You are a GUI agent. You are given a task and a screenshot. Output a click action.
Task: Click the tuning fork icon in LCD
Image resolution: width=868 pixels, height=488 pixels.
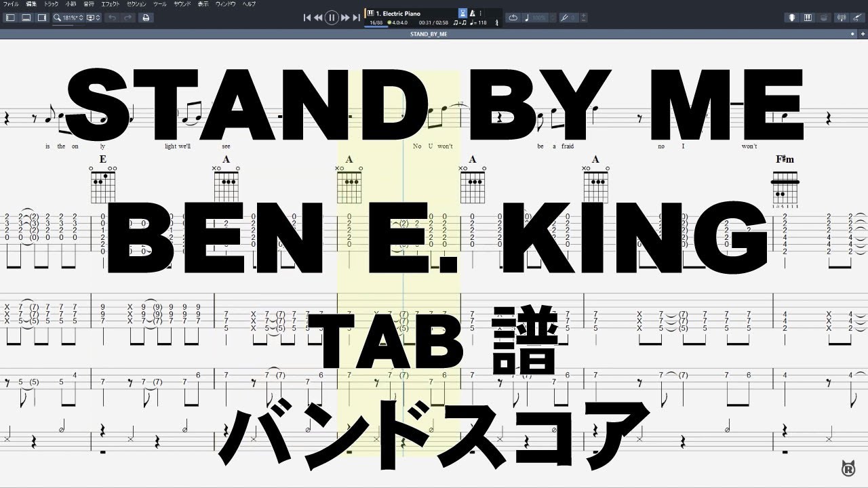click(x=496, y=22)
